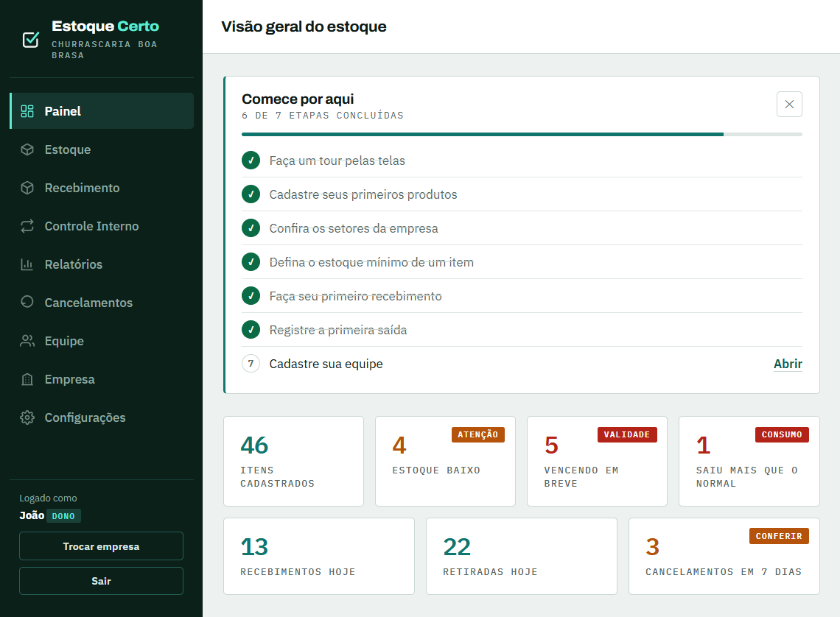Click the 'Comece por aqui' heading

click(298, 99)
